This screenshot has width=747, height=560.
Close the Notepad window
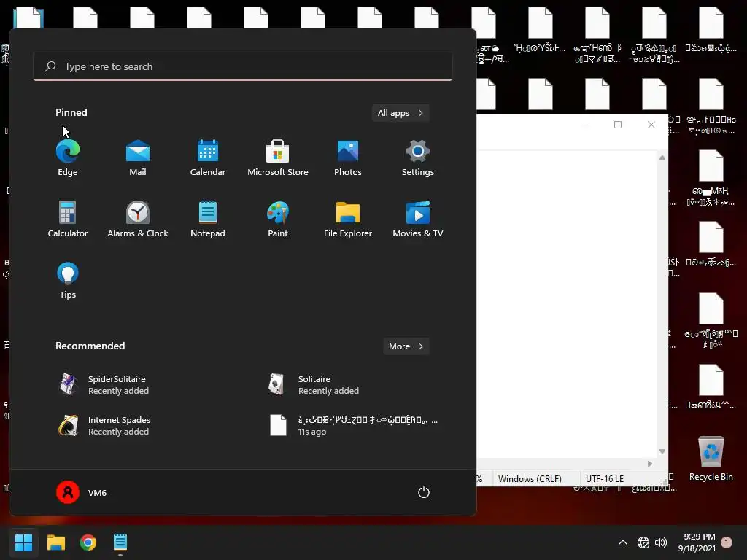651,125
